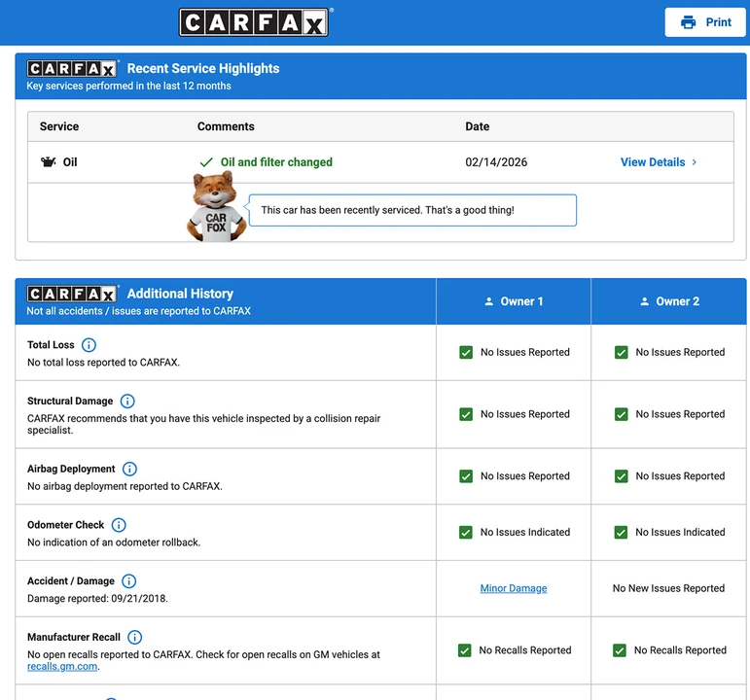Select the Owner 1 column header

[x=514, y=301]
